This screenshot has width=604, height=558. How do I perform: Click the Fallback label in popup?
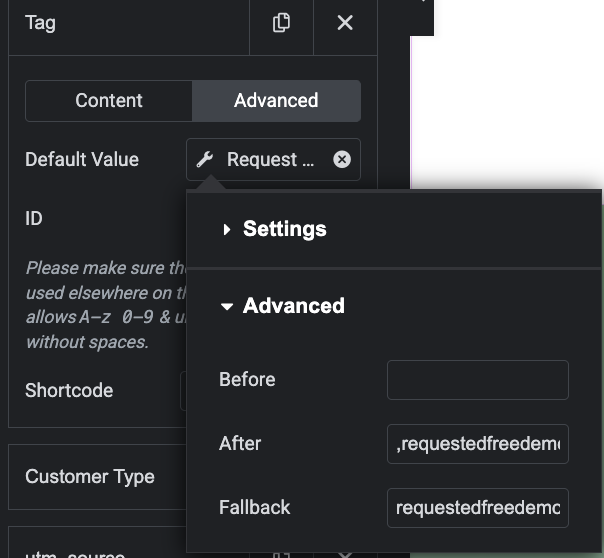click(x=254, y=507)
